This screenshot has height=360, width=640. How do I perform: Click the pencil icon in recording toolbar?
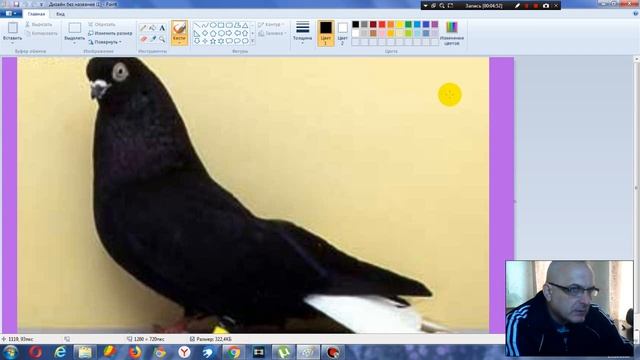(x=517, y=6)
